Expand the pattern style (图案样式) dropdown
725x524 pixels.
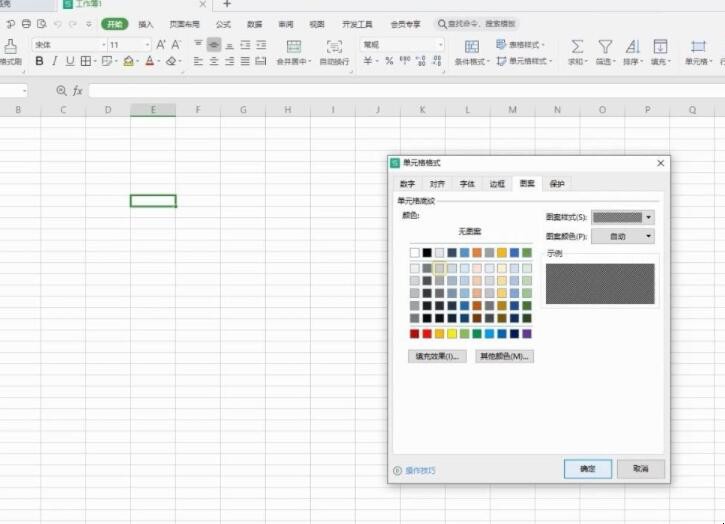[x=648, y=217]
